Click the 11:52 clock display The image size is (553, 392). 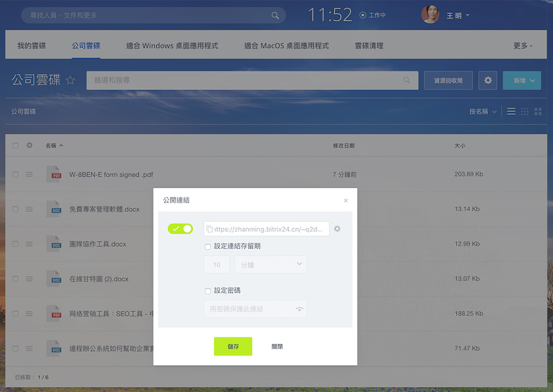pos(330,15)
